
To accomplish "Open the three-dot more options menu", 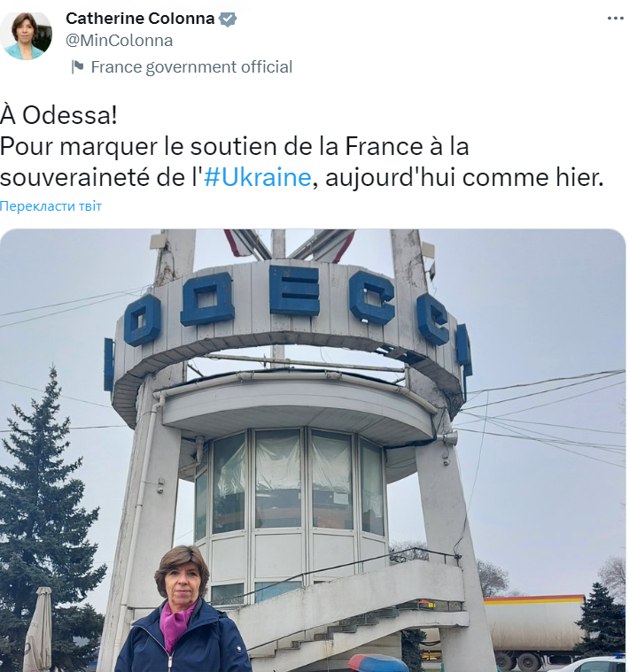I will coord(616,19).
